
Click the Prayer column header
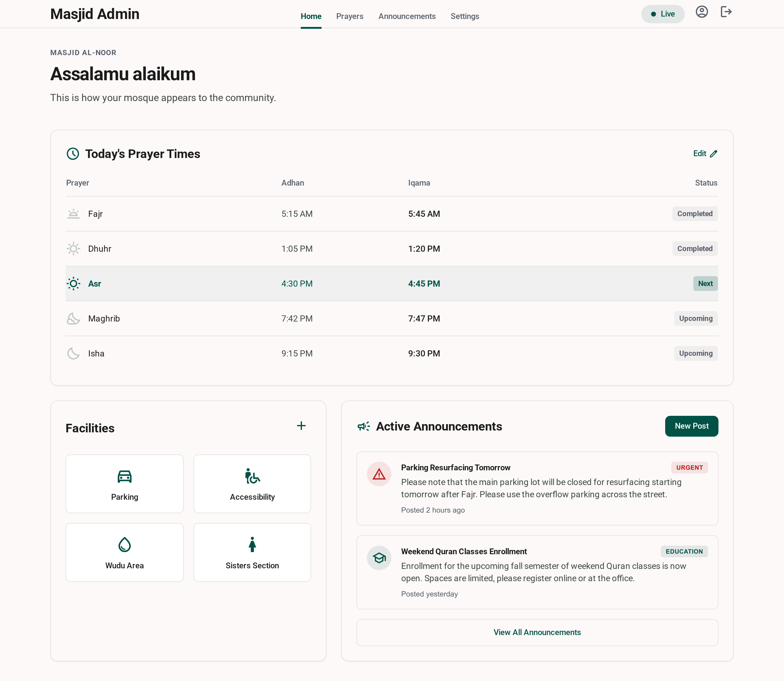(x=77, y=183)
